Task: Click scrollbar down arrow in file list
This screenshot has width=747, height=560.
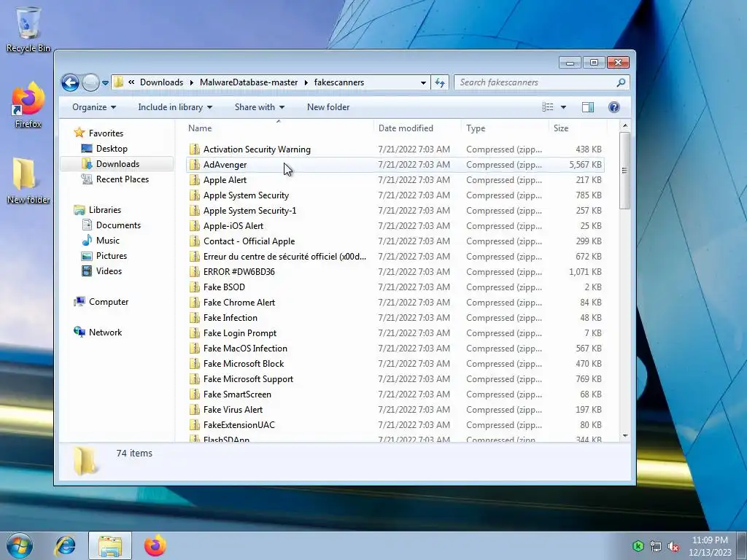Action: [625, 436]
